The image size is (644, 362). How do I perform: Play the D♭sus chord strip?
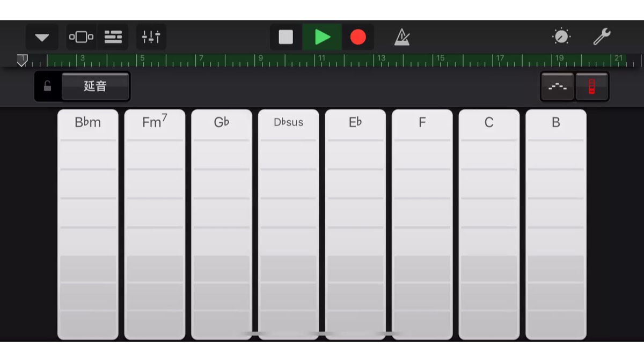(x=288, y=224)
